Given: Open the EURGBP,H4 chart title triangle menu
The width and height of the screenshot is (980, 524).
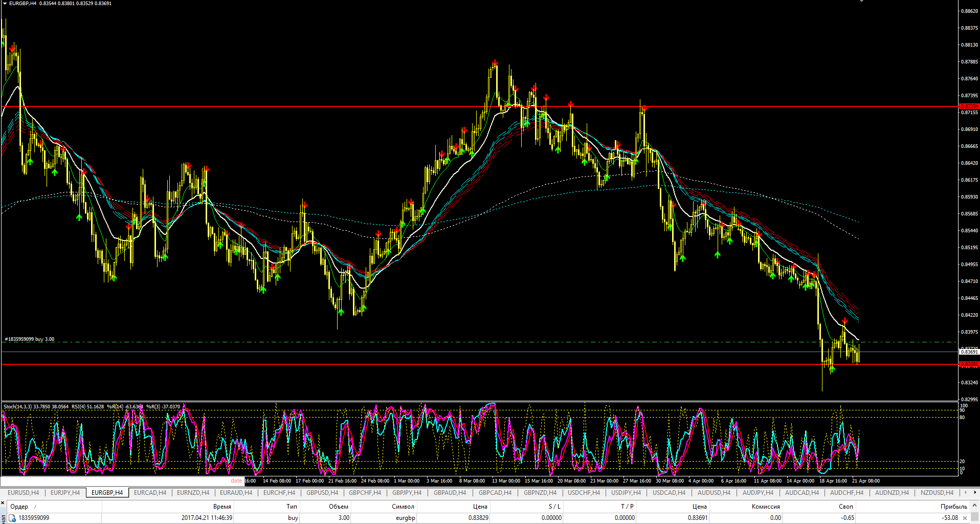Looking at the screenshot, I should (5, 3).
